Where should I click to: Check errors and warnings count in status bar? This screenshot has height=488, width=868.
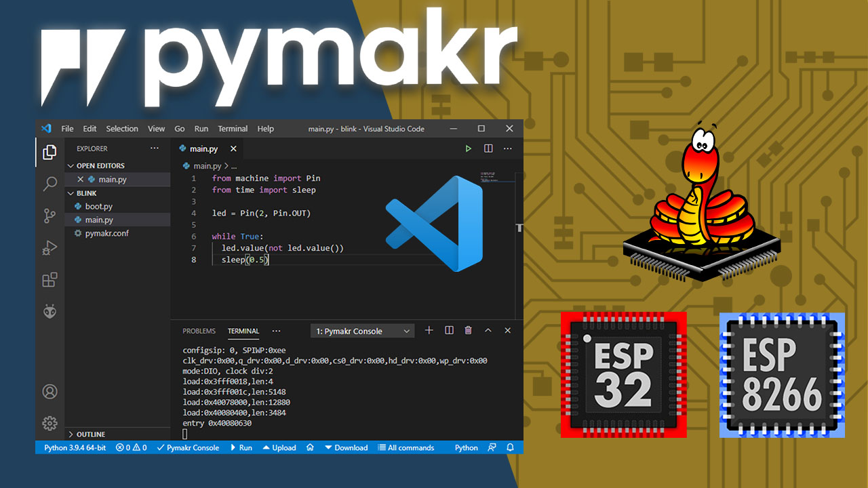(x=131, y=447)
